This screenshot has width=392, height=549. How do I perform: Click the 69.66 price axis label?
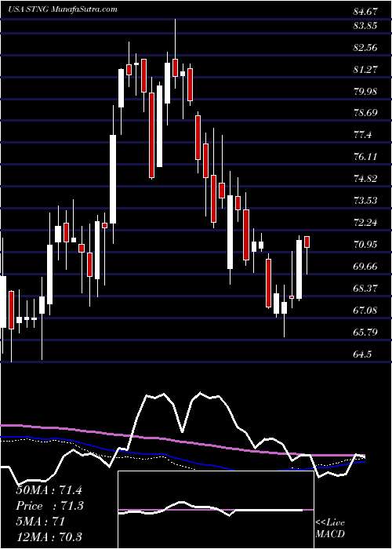tap(366, 267)
